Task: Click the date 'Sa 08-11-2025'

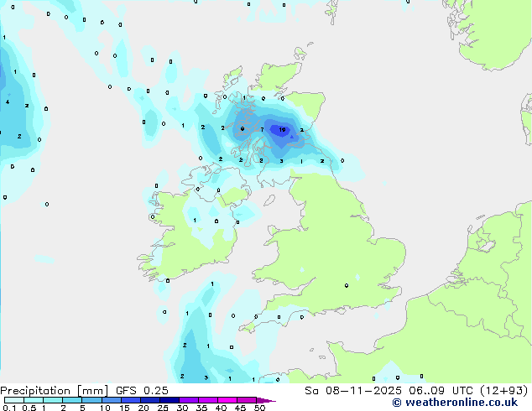Action: (353, 391)
